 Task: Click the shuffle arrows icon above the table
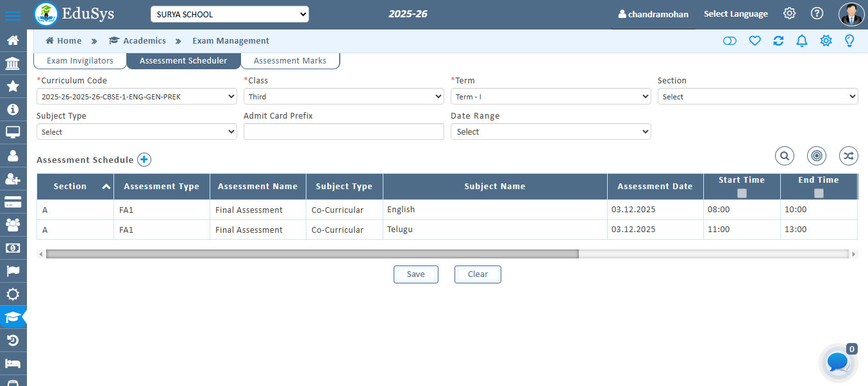848,156
